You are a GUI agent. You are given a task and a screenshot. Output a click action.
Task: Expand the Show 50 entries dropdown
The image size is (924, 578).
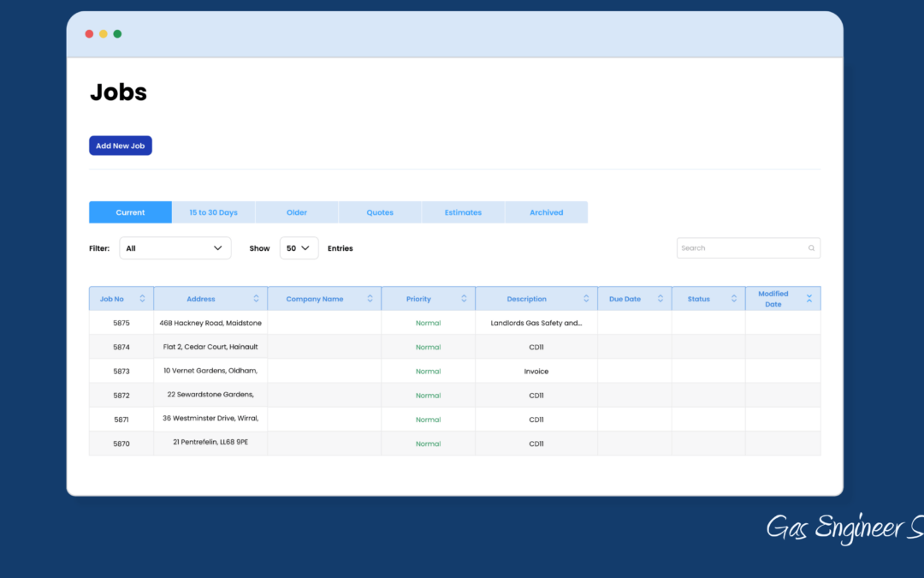coord(299,248)
